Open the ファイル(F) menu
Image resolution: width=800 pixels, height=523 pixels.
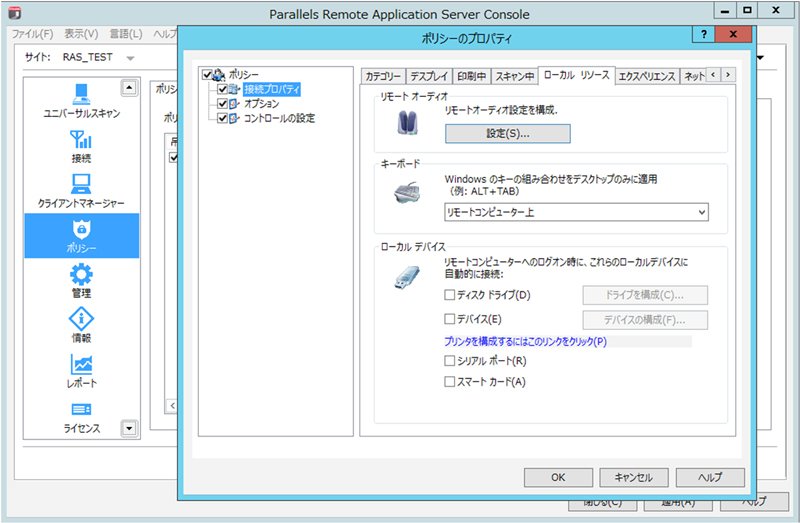click(32, 34)
